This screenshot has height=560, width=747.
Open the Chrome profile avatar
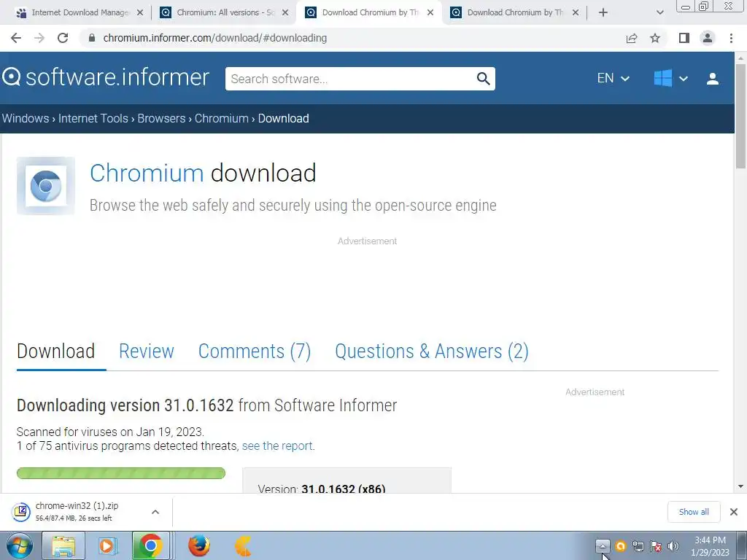point(708,38)
